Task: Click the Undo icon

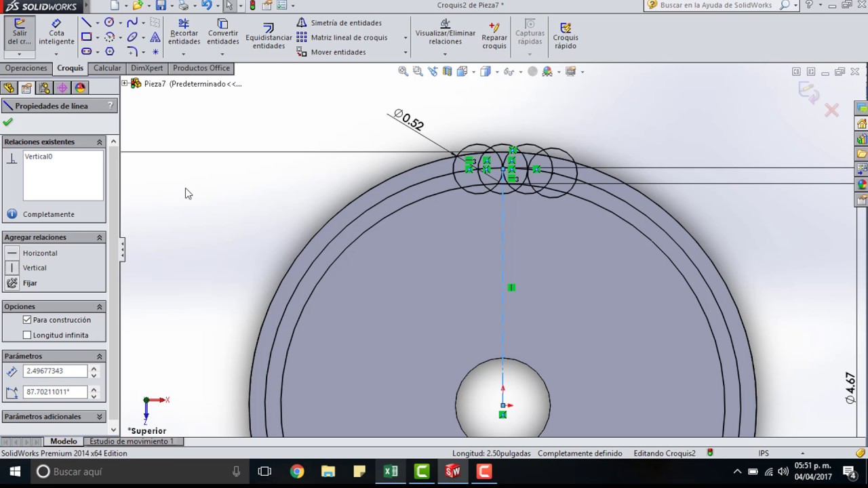Action: coord(206,5)
